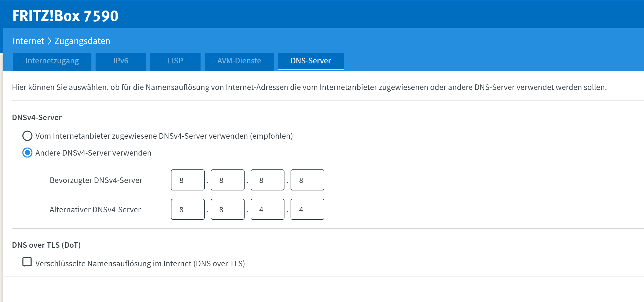Click the FRITZ!Box 7590 title
Viewport: 644px width, 302px height.
tap(65, 16)
